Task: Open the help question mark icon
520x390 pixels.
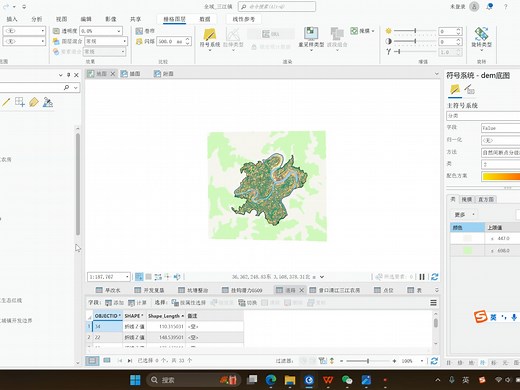Action: (505, 6)
